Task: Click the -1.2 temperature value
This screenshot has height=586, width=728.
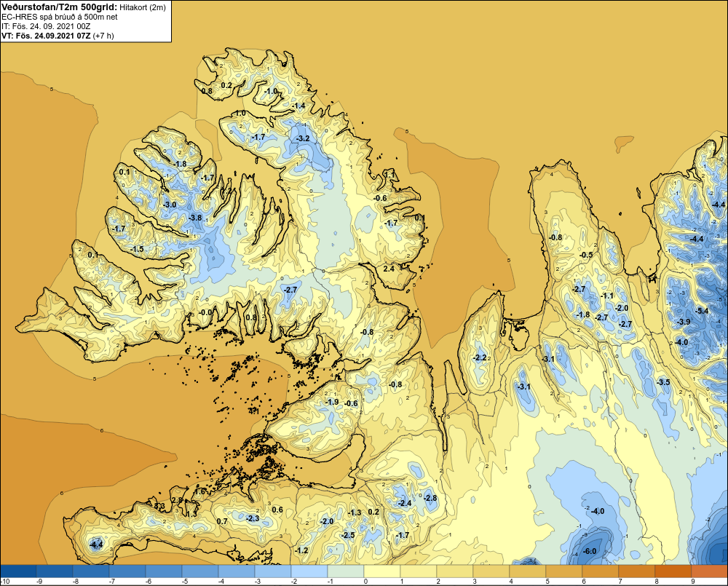Action: tap(301, 551)
